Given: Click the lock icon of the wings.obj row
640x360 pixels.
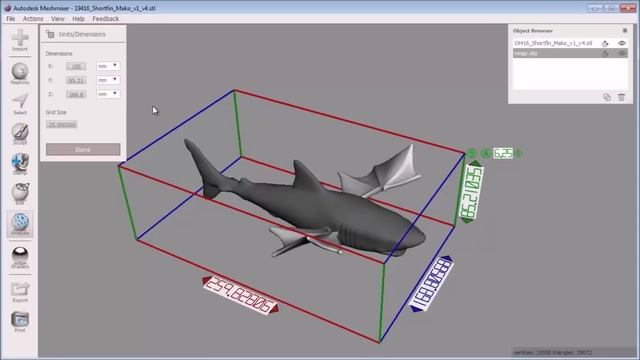Looking at the screenshot, I should (x=605, y=53).
